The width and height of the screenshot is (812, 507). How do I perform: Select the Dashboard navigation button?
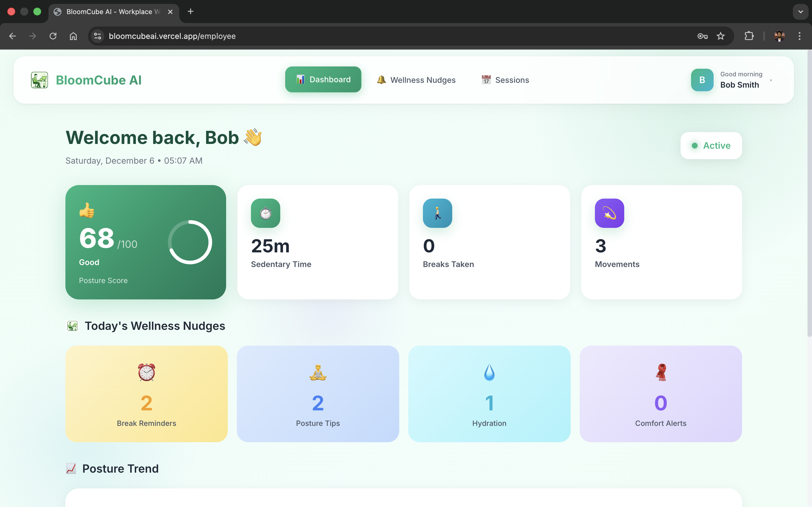point(323,79)
